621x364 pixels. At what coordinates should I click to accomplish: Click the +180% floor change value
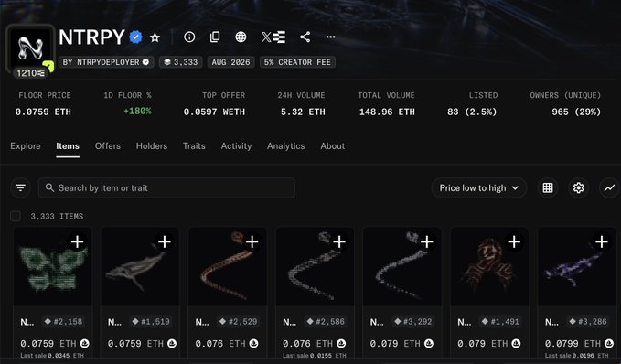click(x=137, y=112)
